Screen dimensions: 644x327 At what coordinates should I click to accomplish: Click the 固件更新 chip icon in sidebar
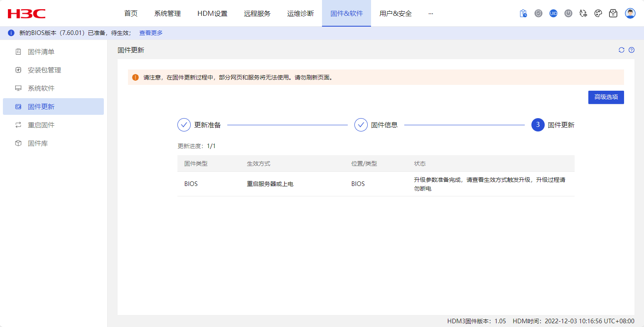(x=18, y=107)
